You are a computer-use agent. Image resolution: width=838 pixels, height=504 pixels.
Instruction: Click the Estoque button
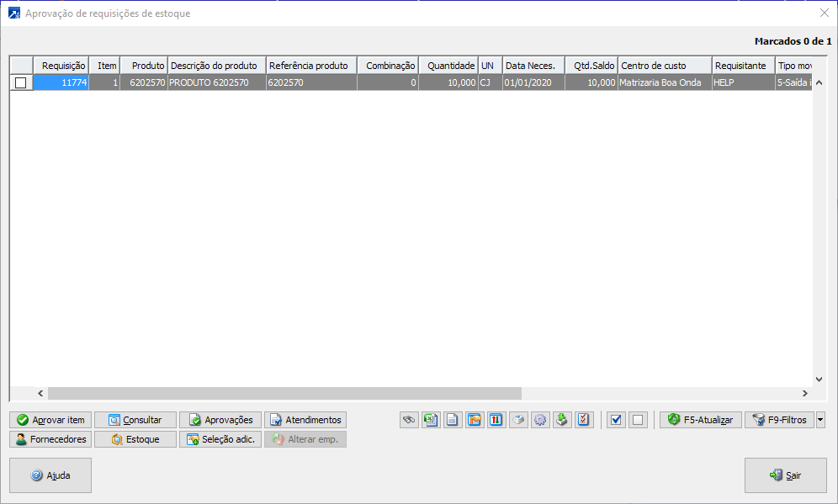click(x=135, y=439)
